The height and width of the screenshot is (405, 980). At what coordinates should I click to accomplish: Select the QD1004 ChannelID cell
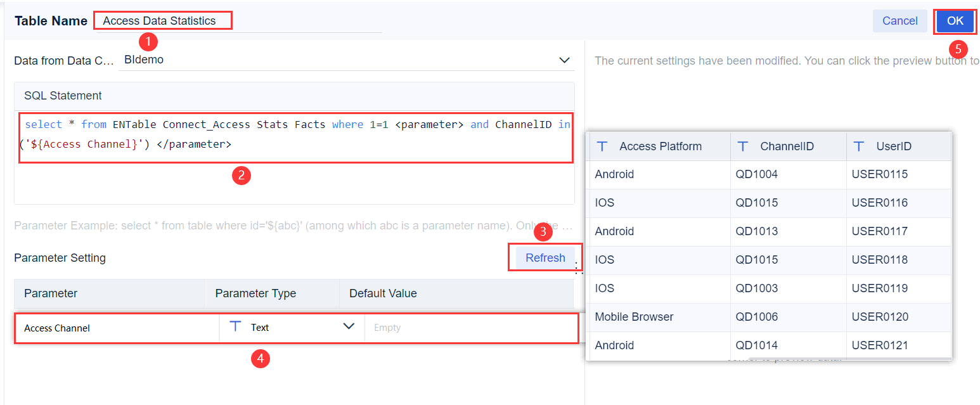coord(788,174)
